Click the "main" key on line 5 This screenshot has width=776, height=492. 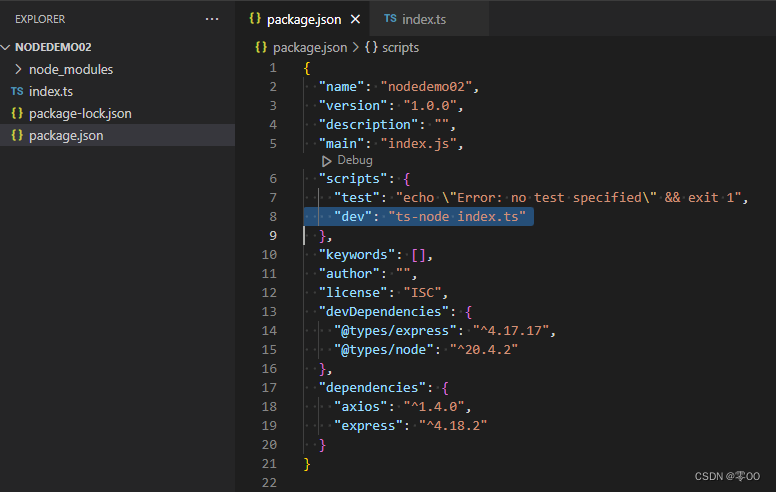coord(341,144)
